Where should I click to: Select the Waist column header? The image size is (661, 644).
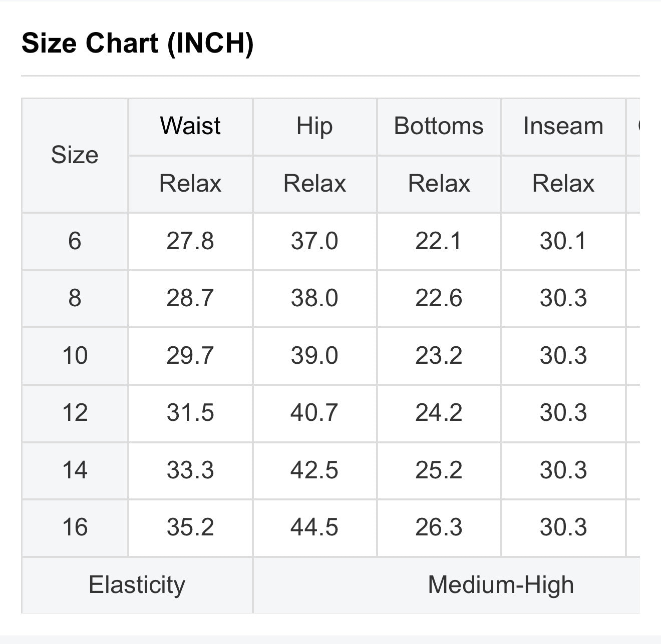(190, 126)
